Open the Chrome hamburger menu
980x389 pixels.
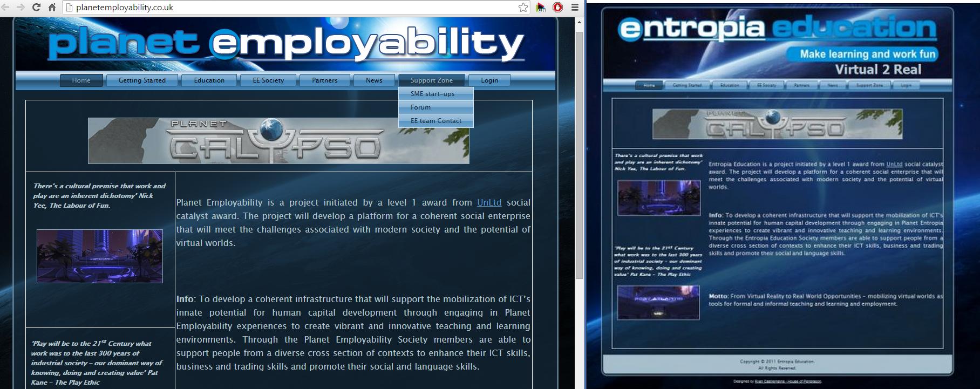click(575, 8)
